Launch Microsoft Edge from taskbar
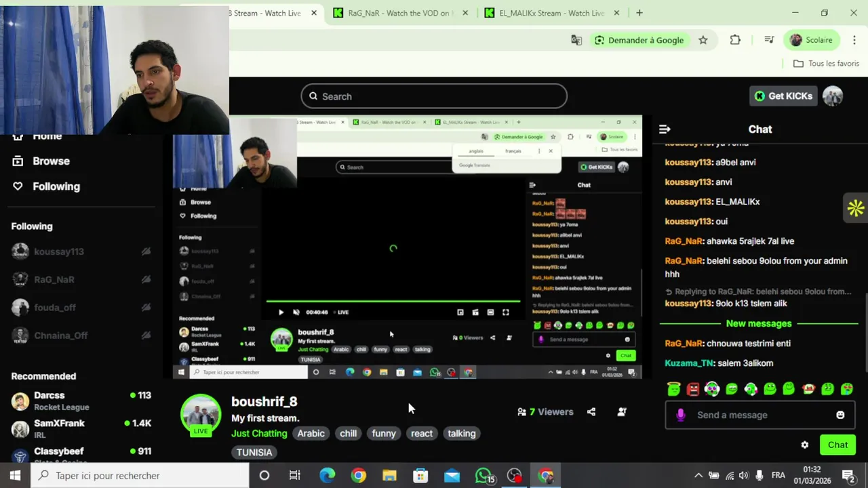The height and width of the screenshot is (488, 868). pos(327,475)
